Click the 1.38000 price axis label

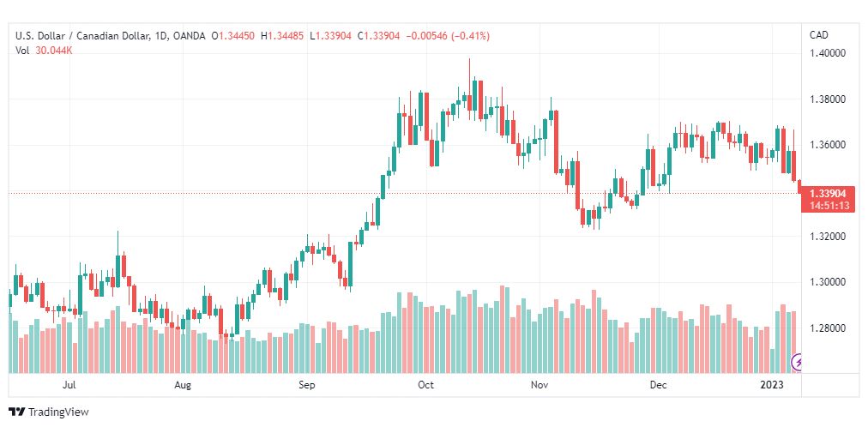pyautogui.click(x=829, y=99)
